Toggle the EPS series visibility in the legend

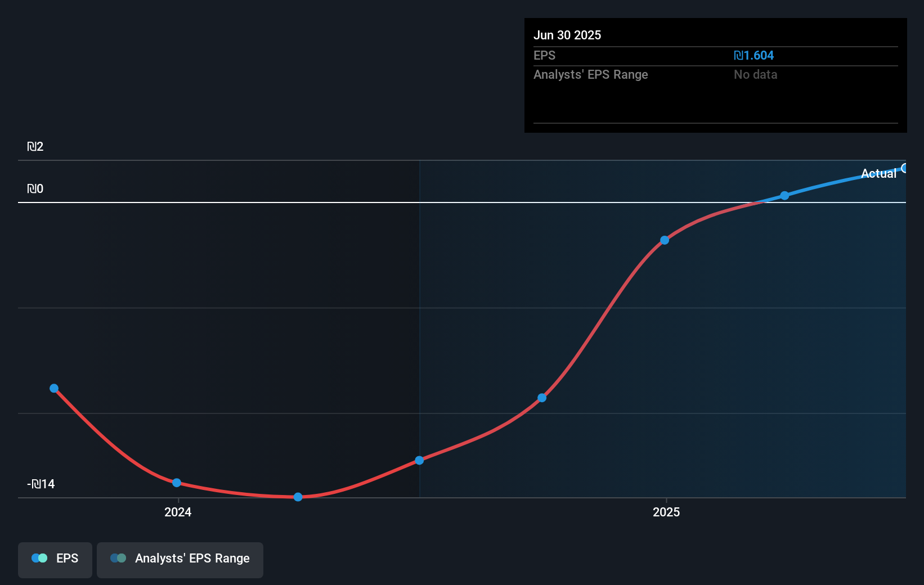click(55, 559)
